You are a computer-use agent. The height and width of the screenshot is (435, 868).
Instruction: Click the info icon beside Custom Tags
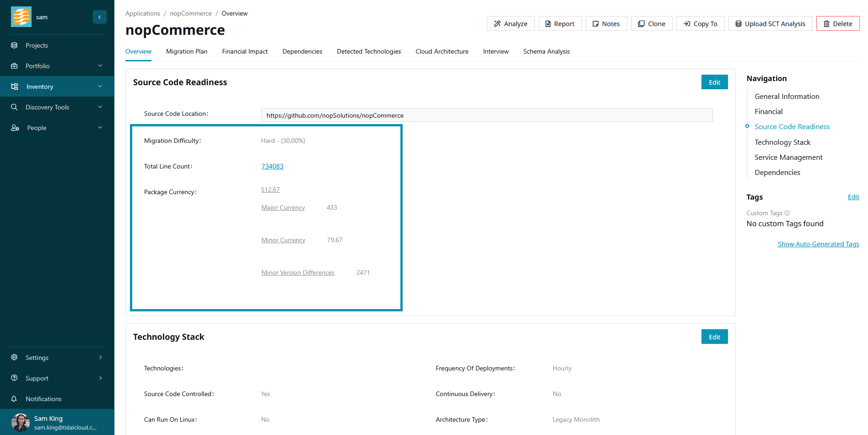point(787,213)
